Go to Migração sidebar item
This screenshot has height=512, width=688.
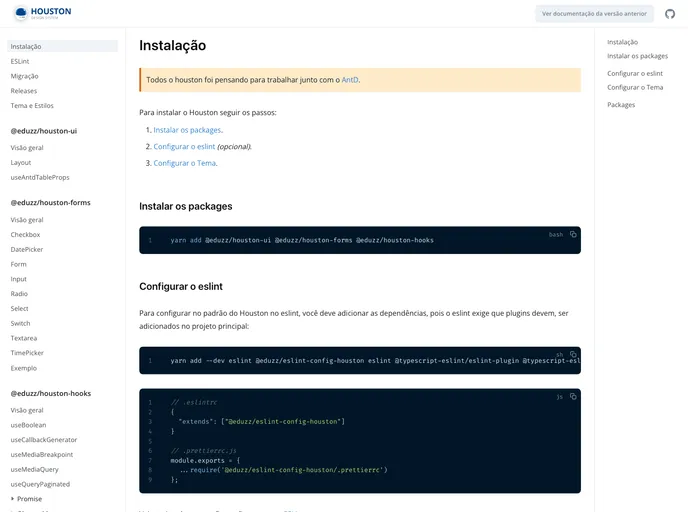pos(25,76)
